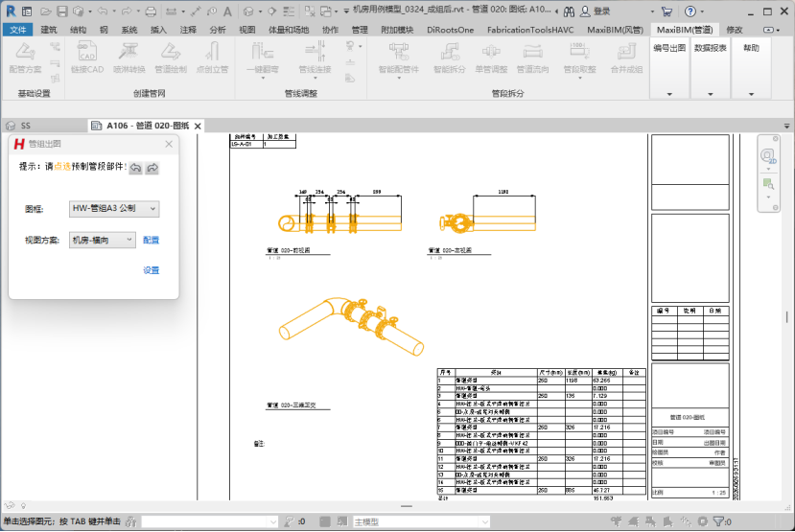Click the 管道 020-前视图 view title
The width and height of the screenshot is (795, 532).
pyautogui.click(x=289, y=250)
